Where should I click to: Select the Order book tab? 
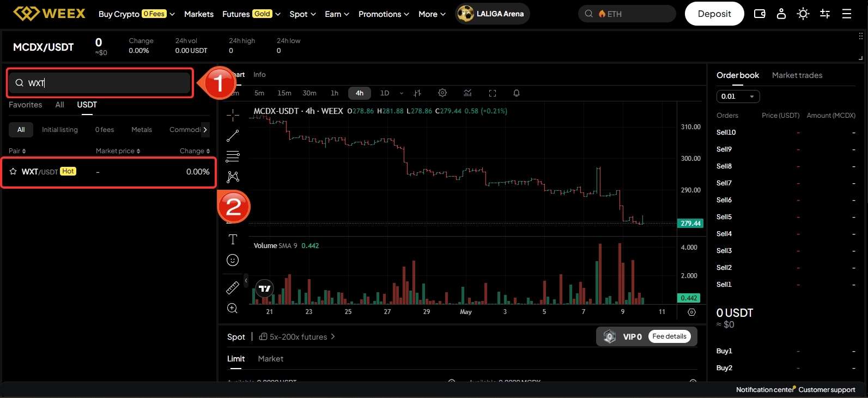click(738, 75)
